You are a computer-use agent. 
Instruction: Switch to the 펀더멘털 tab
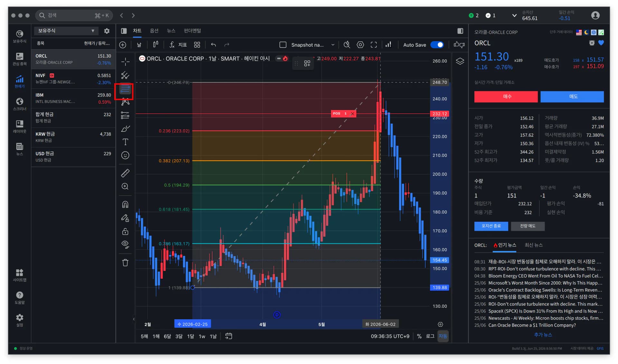click(192, 31)
